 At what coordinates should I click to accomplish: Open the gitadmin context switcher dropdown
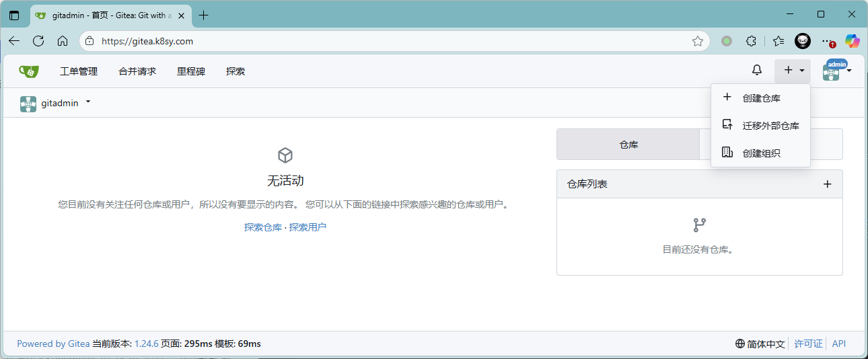[57, 103]
